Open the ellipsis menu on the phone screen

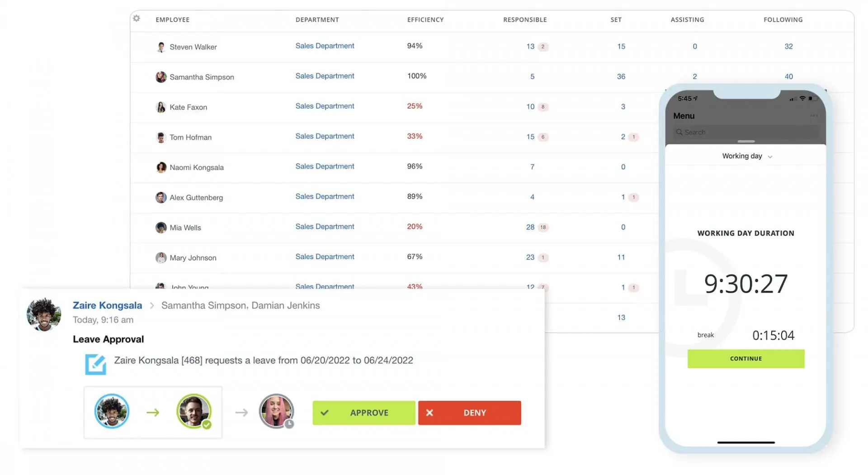(x=815, y=115)
